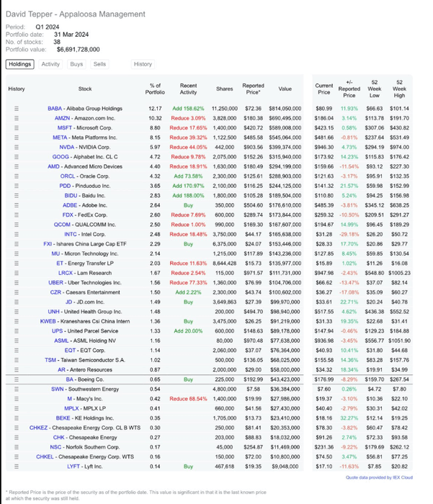
Task: Follow the CHKEL ticker link
Action: [x=45, y=456]
